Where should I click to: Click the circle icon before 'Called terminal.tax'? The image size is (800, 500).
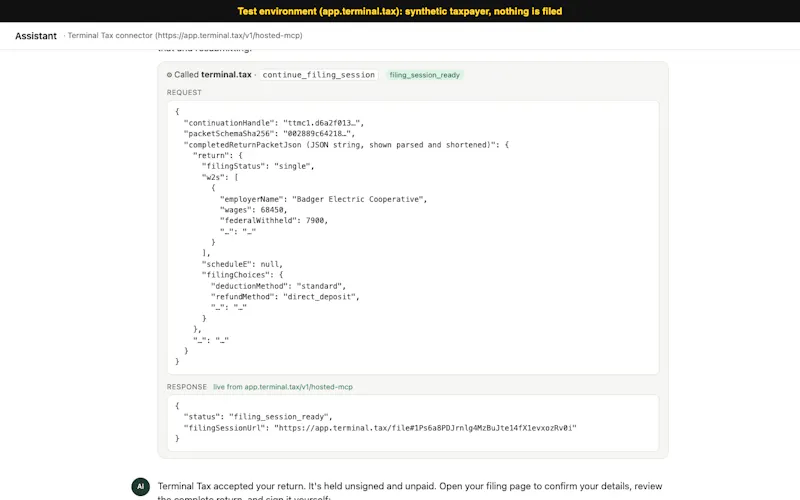(x=169, y=75)
